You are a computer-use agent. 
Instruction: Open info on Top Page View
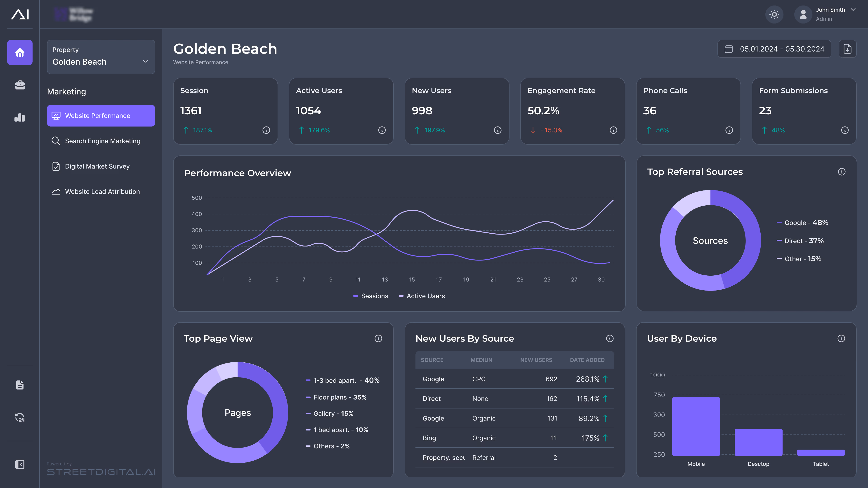click(378, 338)
